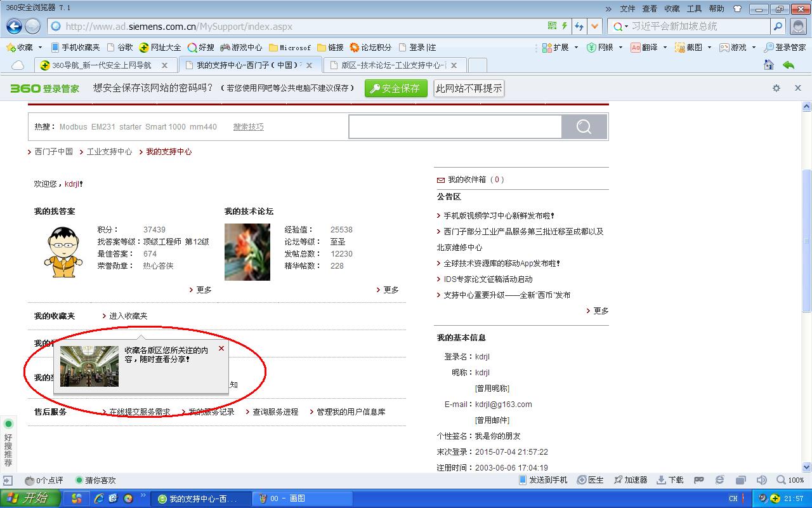Click inside the Siemens page search field
This screenshot has height=508, width=812.
[x=455, y=127]
